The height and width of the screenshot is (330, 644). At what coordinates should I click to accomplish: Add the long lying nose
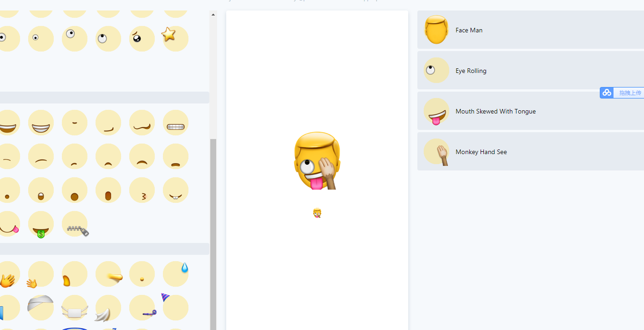point(108,274)
